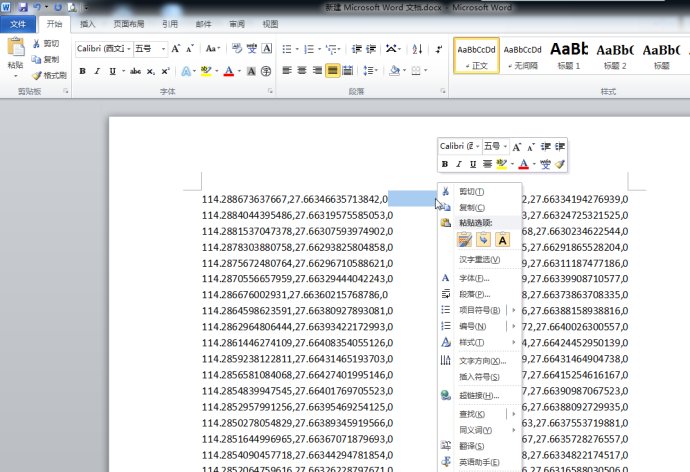The image size is (690, 472).
Task: Toggle Bold in the ribbon font group
Action: coord(82,71)
